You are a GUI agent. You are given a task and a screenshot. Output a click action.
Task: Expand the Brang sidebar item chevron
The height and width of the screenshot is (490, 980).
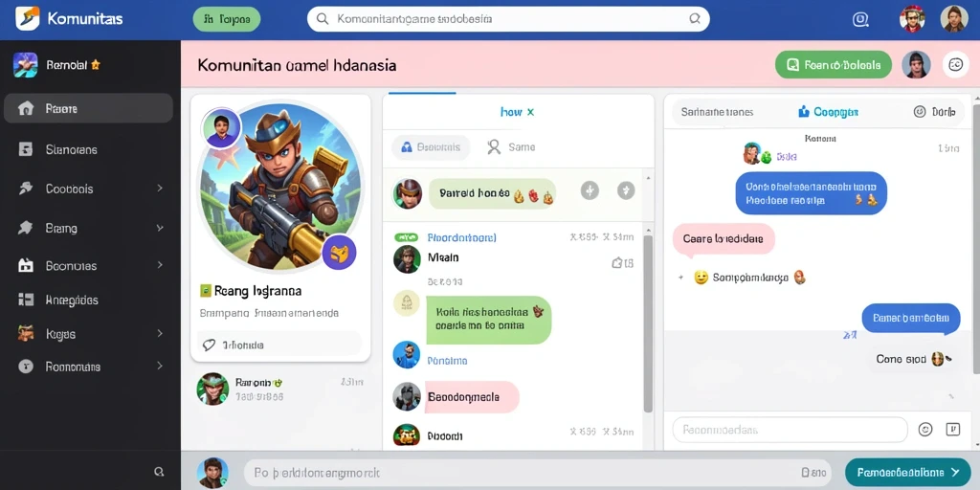pyautogui.click(x=160, y=228)
